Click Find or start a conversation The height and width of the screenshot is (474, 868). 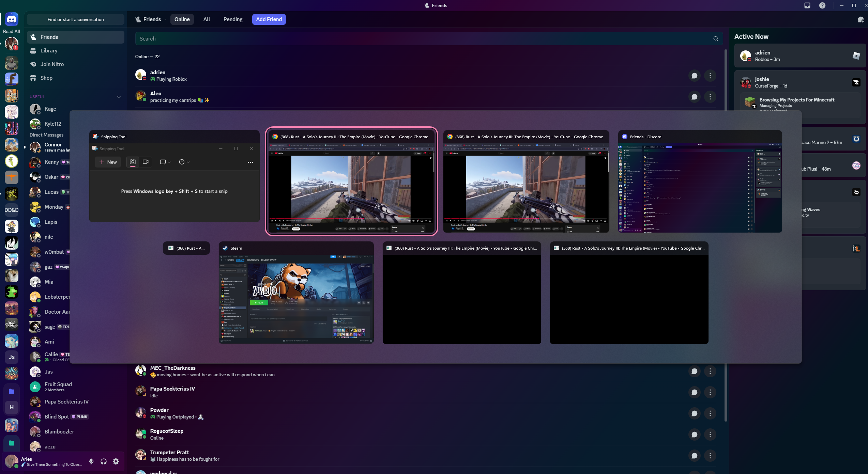(x=76, y=19)
